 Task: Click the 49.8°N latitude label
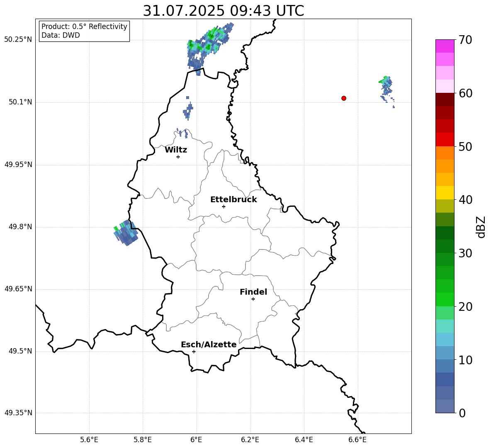coord(20,227)
